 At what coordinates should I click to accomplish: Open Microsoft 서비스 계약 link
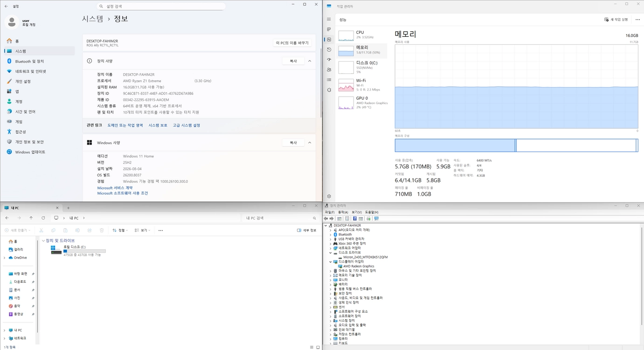point(115,188)
